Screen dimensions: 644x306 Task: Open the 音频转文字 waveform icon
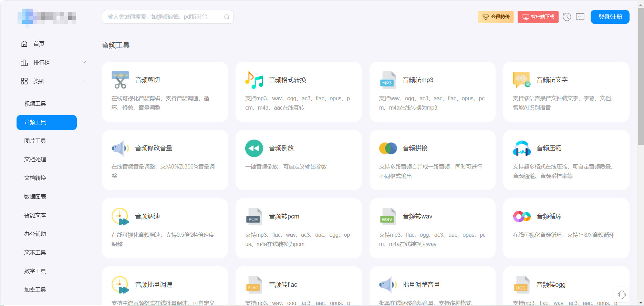pos(522,80)
